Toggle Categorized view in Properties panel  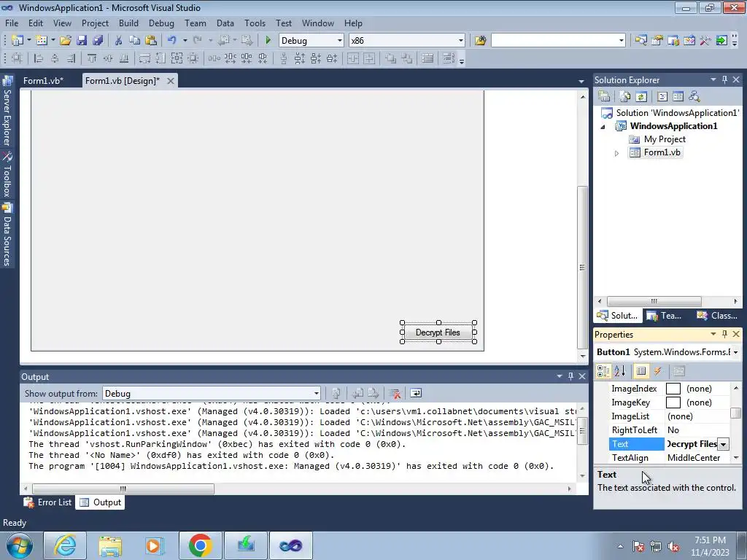[x=603, y=371]
